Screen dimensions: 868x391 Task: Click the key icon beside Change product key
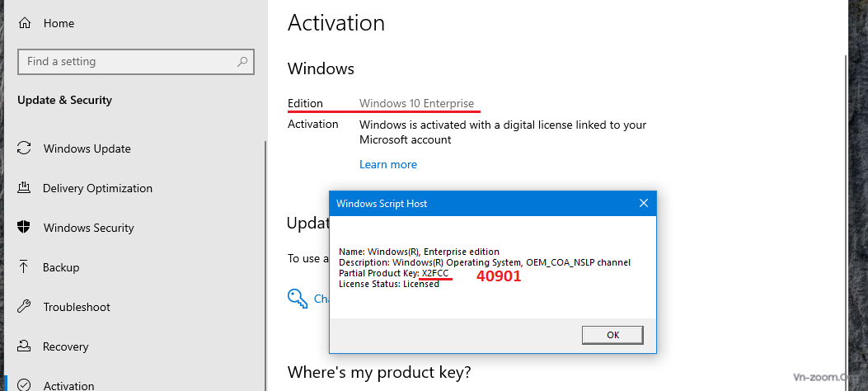298,298
